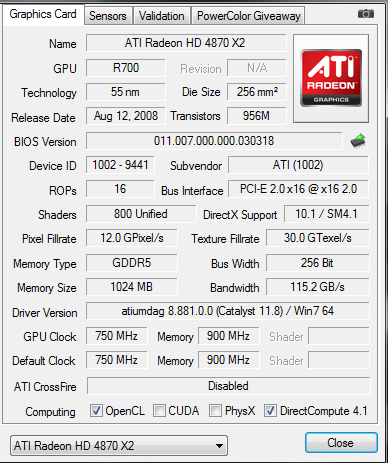Image resolution: width=388 pixels, height=463 pixels.
Task: Open the PowerColor Giveaway tab
Action: 248,16
